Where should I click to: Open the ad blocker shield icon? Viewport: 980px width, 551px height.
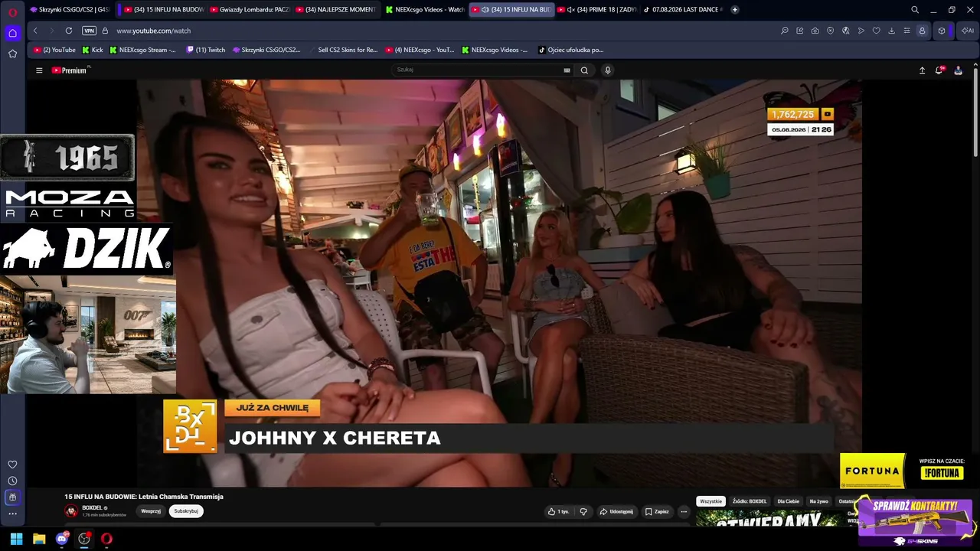[831, 31]
